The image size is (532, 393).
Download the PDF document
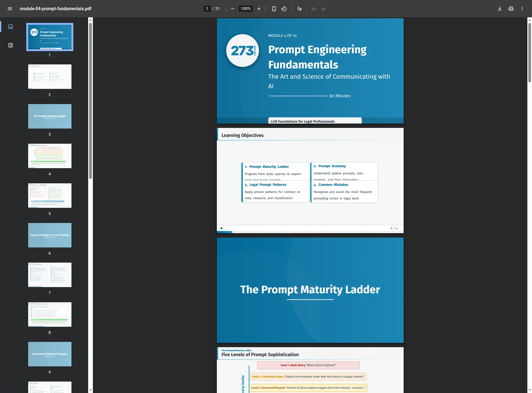(x=500, y=9)
